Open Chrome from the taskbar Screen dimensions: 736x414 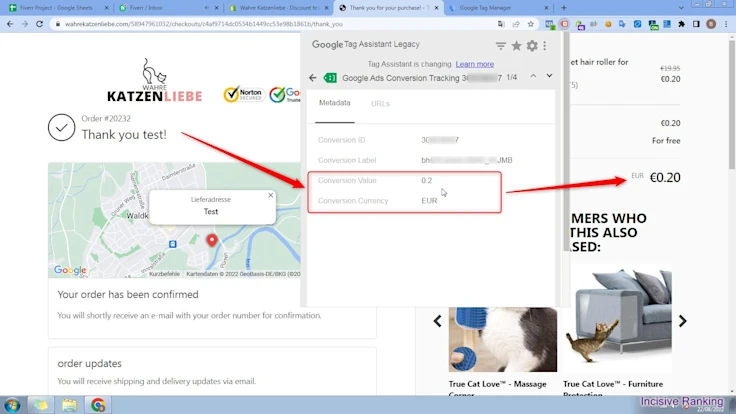[98, 405]
